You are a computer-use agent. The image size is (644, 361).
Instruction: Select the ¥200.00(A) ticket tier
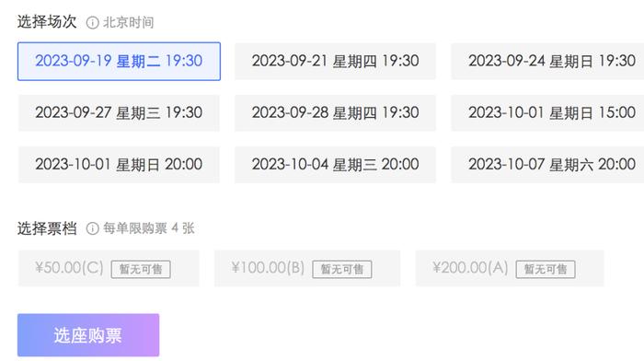(510, 268)
